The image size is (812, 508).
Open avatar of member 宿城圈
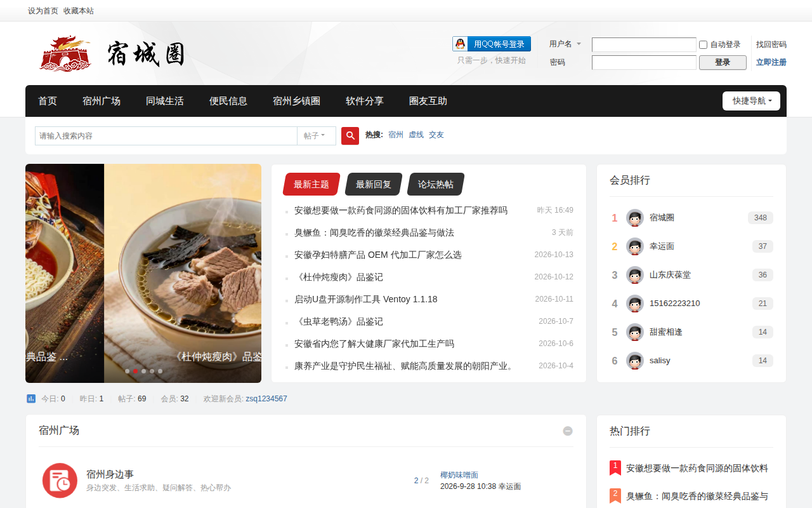(x=635, y=218)
